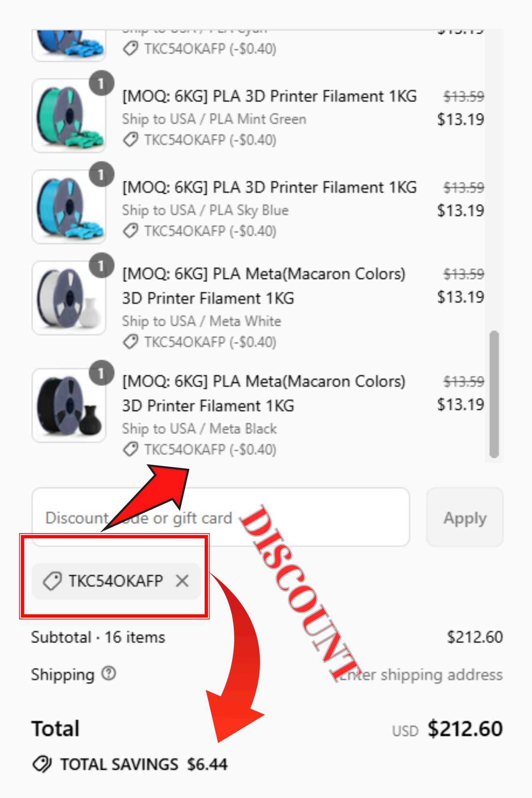Open the Meta White filament thumbnail
The width and height of the screenshot is (532, 798).
(x=69, y=298)
